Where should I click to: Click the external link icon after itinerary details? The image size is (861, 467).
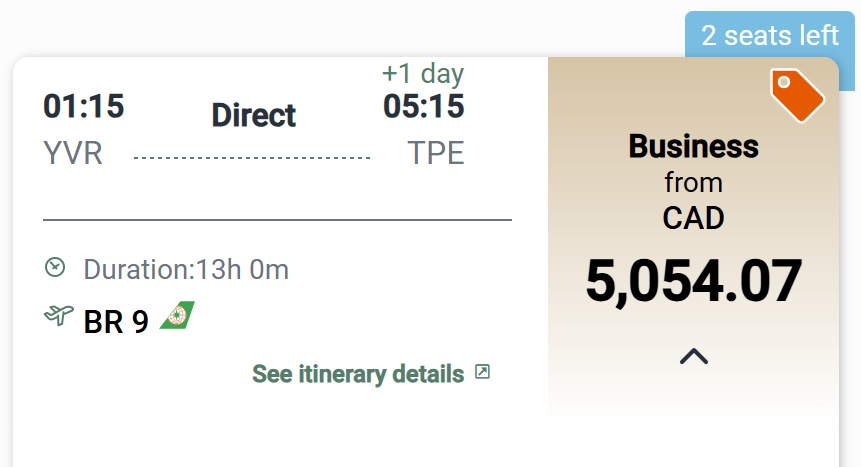482,372
